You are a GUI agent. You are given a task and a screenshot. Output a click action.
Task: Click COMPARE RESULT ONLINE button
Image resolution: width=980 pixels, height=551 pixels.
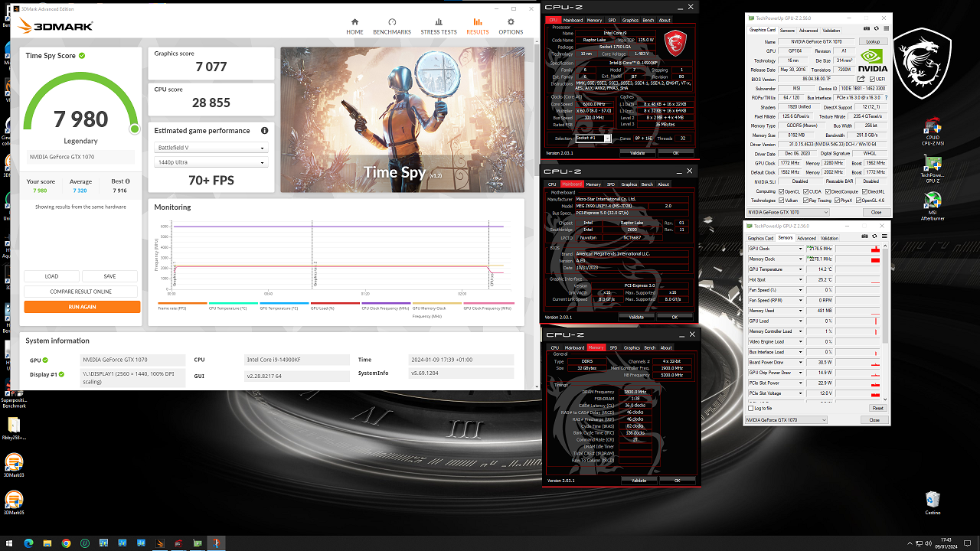(82, 292)
